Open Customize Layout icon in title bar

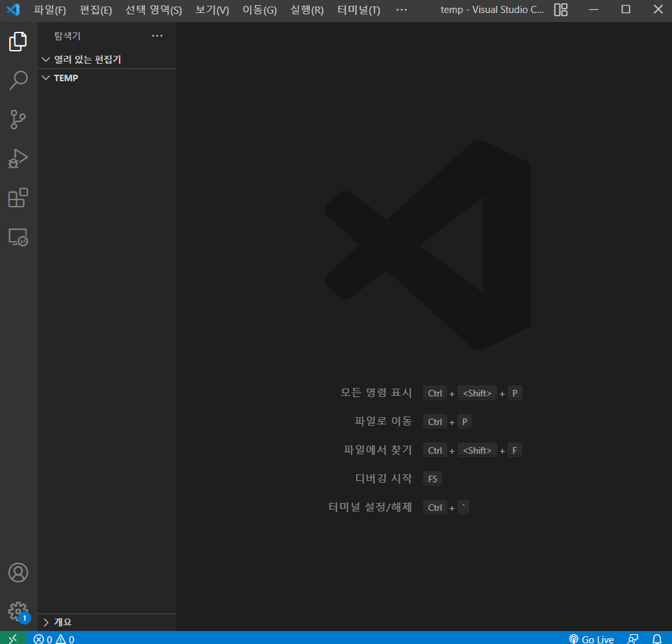(561, 10)
